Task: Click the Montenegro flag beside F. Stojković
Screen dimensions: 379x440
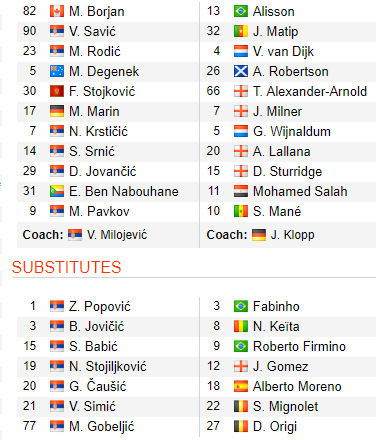Action: [x=57, y=91]
